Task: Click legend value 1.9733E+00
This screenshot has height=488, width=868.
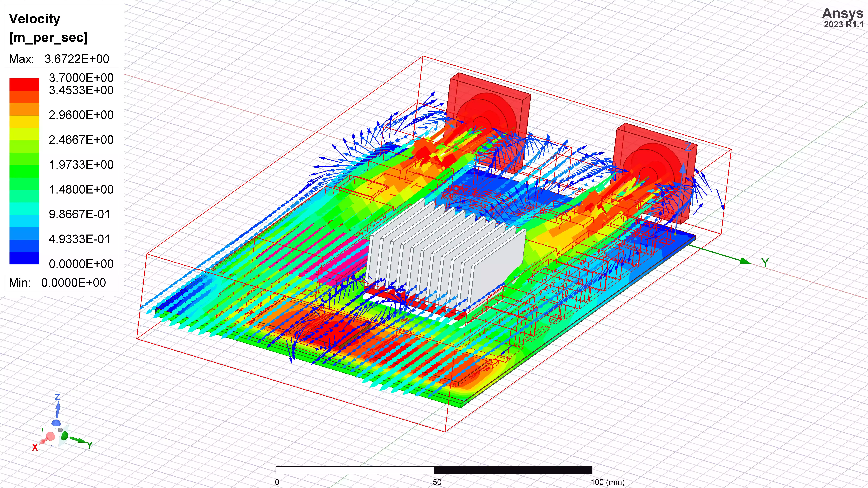Action: (81, 165)
